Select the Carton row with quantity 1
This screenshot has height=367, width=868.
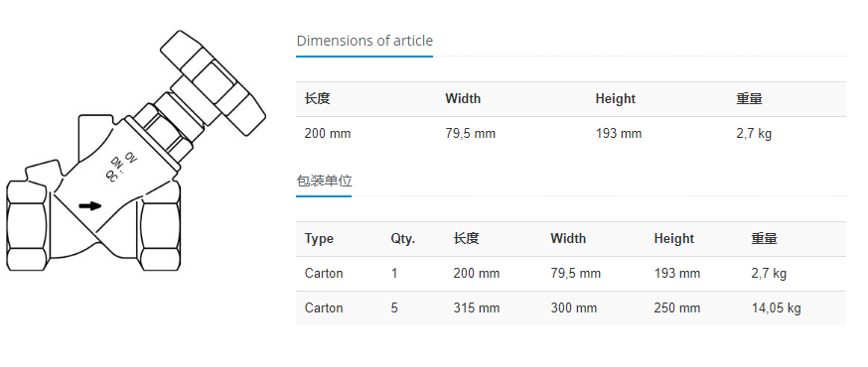571,274
